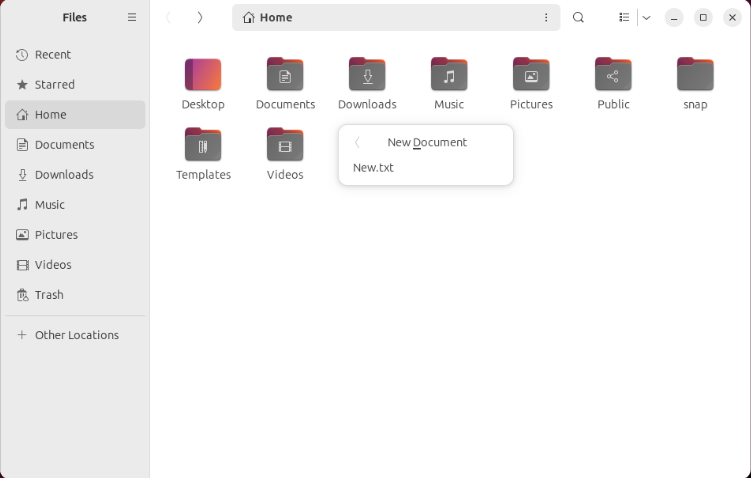Open Documents in the sidebar
The width and height of the screenshot is (751, 478).
pyautogui.click(x=75, y=145)
